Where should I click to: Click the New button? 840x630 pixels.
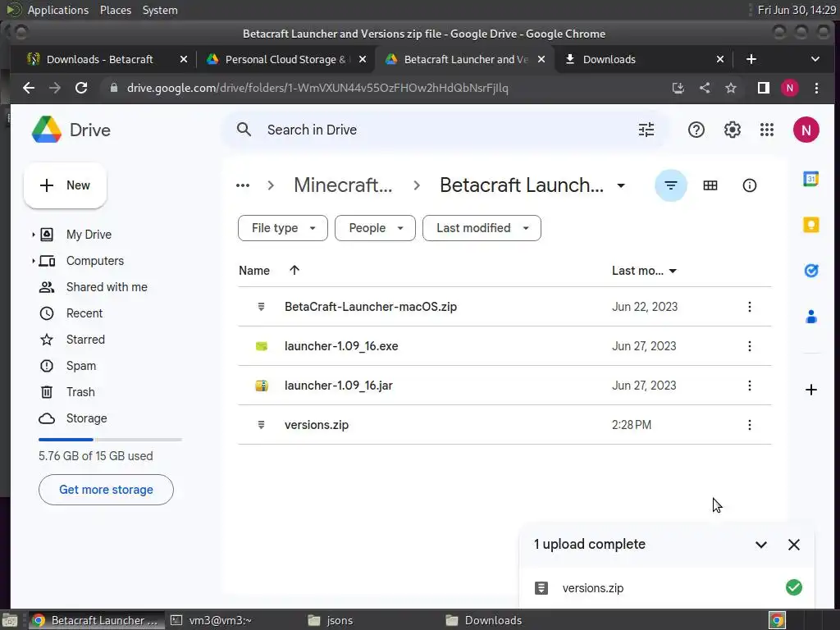[65, 185]
